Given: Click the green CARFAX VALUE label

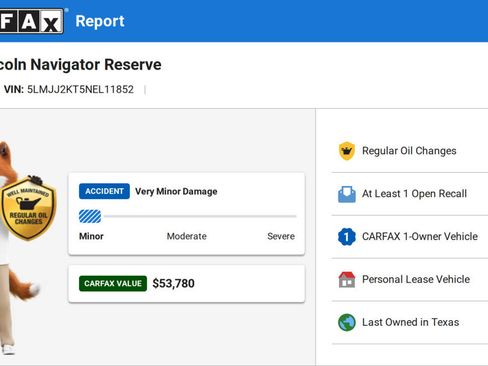Looking at the screenshot, I should coord(113,283).
